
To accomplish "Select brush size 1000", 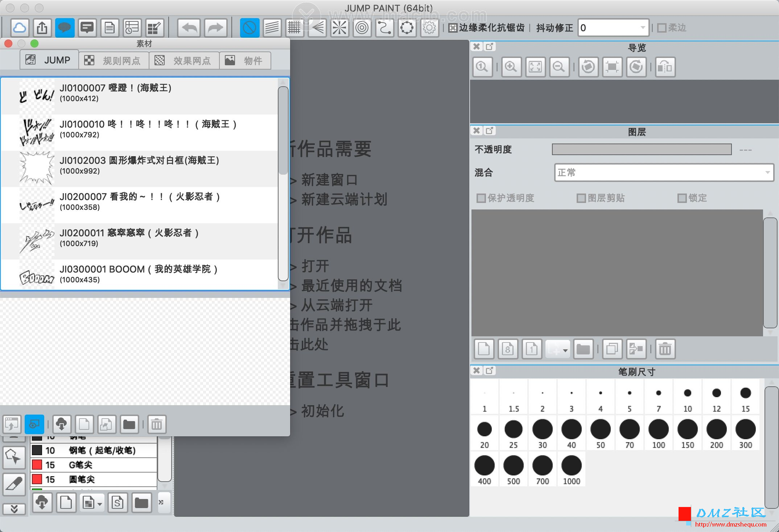I will click(x=572, y=470).
